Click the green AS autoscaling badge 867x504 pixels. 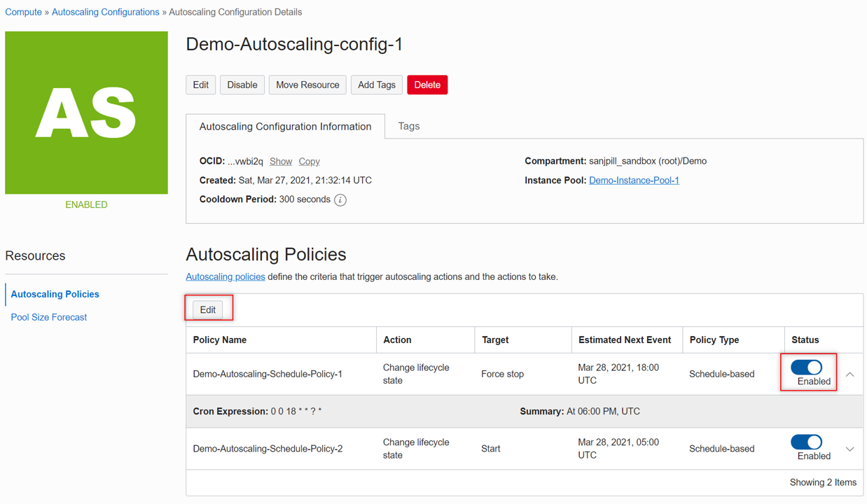pyautogui.click(x=85, y=112)
